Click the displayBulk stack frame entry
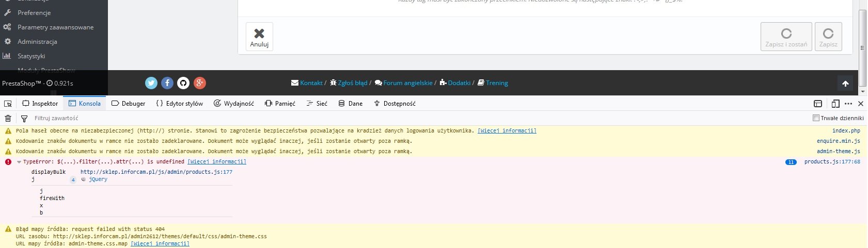 pyautogui.click(x=49, y=172)
